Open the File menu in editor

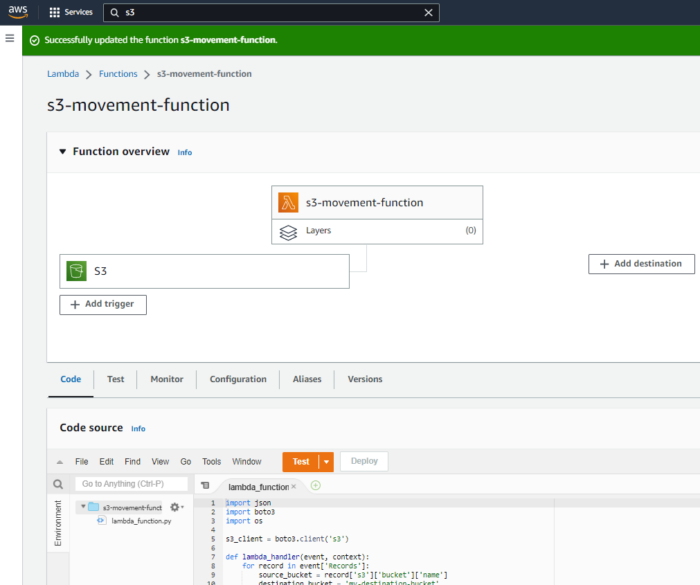pyautogui.click(x=82, y=462)
